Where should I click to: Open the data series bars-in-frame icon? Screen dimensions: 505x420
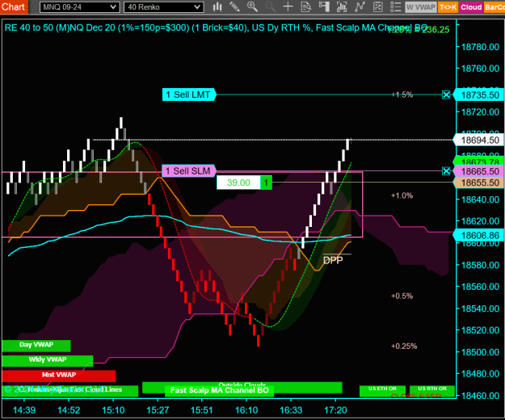pyautogui.click(x=342, y=6)
